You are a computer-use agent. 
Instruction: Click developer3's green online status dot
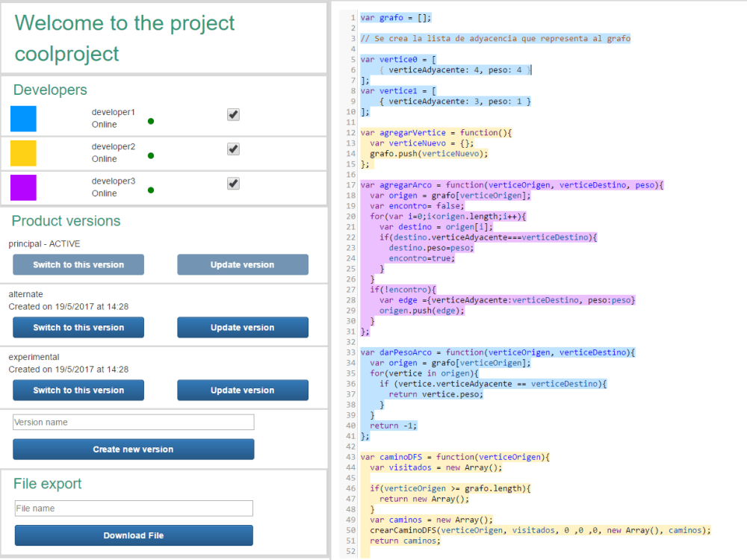(x=151, y=190)
